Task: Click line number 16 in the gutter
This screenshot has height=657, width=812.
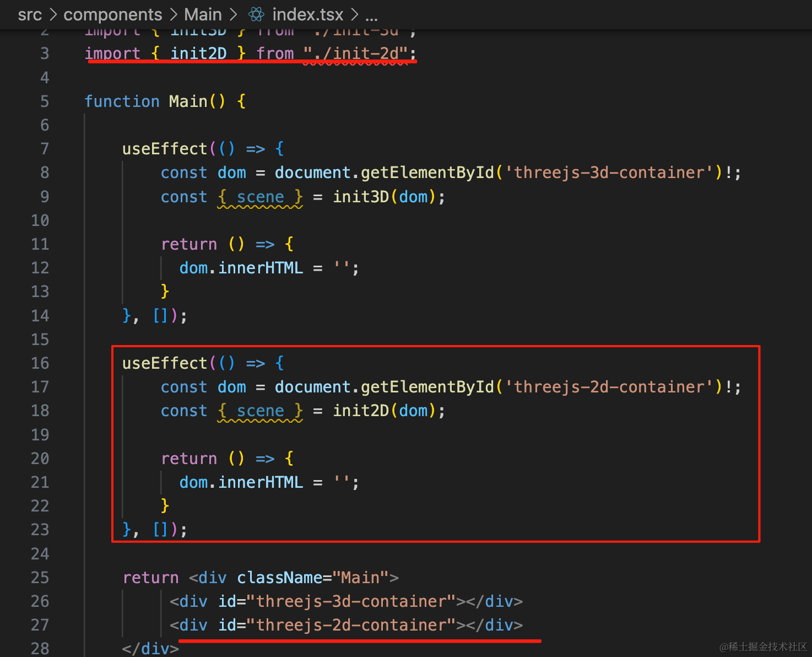Action: coord(40,363)
